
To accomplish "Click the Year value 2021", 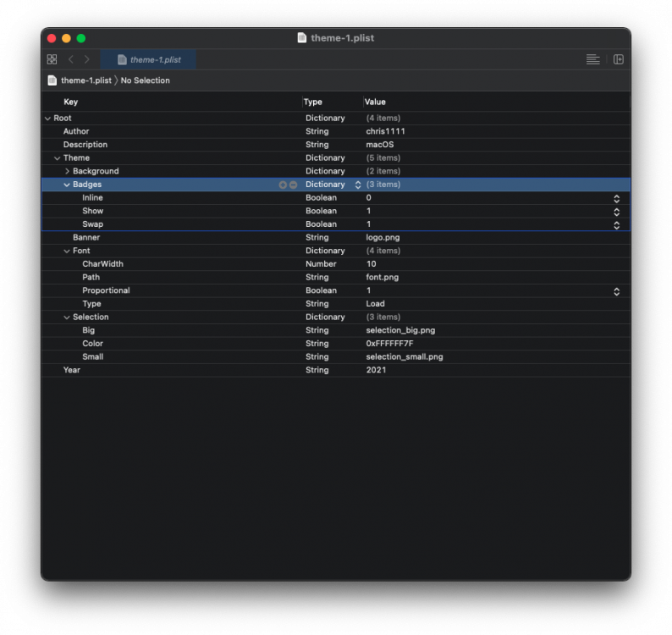I will pyautogui.click(x=376, y=370).
